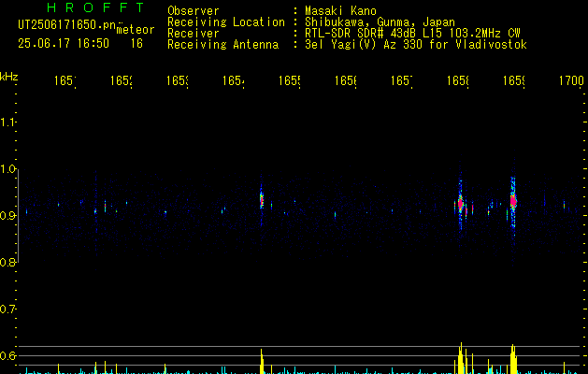Click the strongest meteor echo near 1659
Viewport: 588px width, 374px height.
coord(513,201)
